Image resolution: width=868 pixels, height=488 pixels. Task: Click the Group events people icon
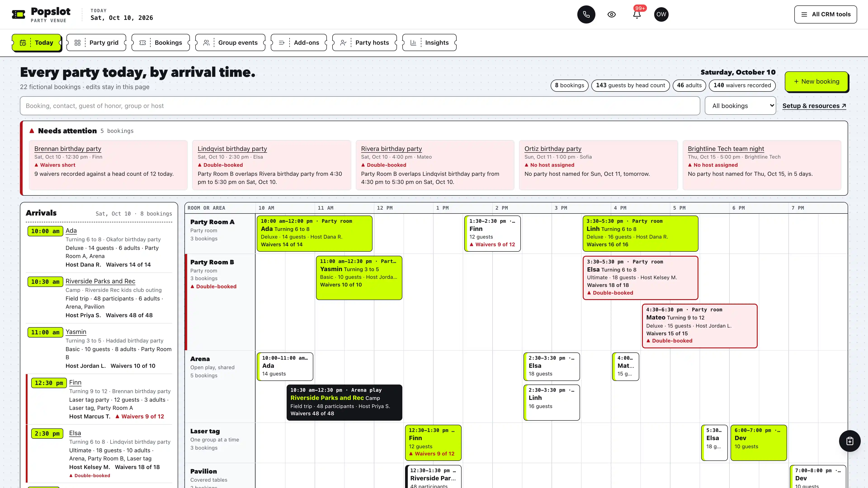point(206,43)
